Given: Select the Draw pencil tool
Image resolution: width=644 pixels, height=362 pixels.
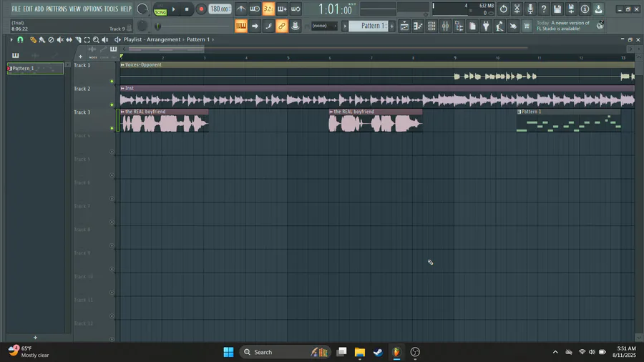Looking at the screenshot, I should [33, 40].
